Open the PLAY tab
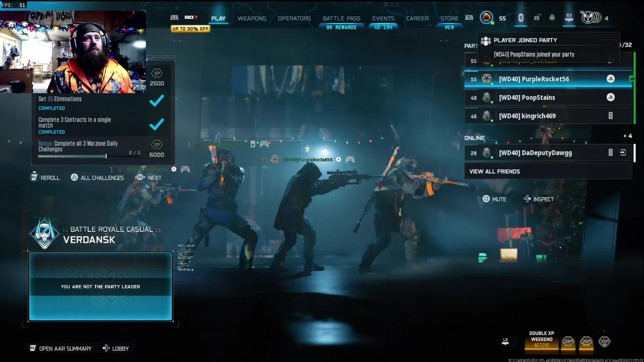Image resolution: width=644 pixels, height=362 pixels. pos(218,19)
